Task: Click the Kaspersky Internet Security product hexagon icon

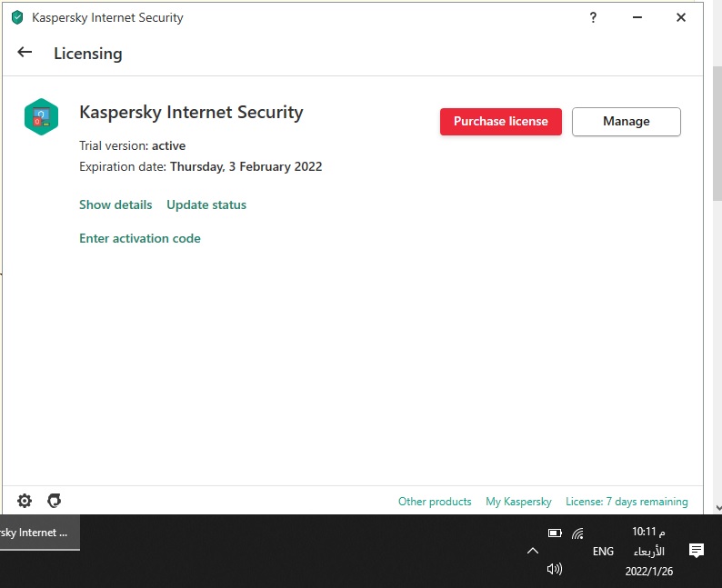Action: (42, 117)
